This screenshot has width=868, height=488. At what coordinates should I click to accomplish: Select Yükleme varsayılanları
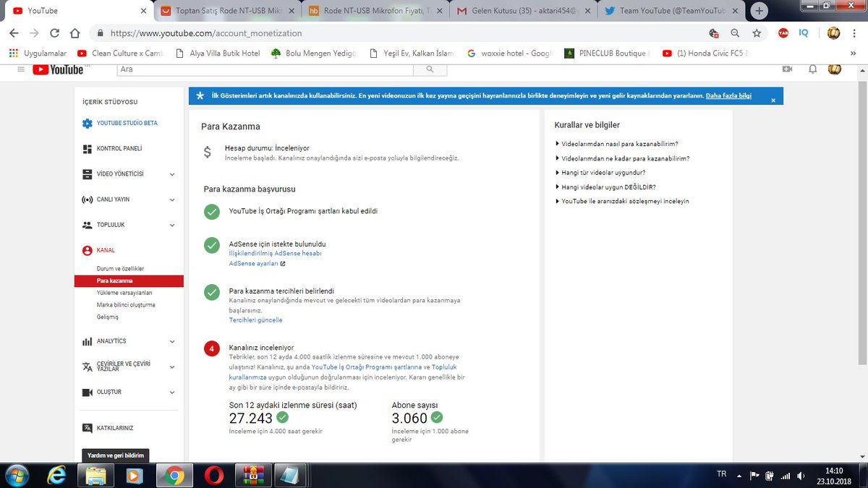(x=124, y=293)
